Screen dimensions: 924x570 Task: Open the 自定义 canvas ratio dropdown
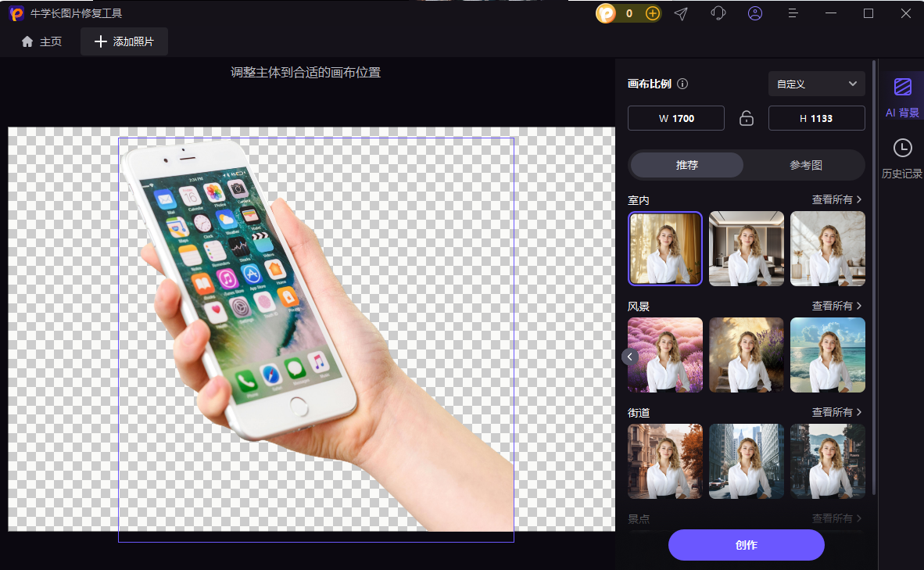[816, 84]
